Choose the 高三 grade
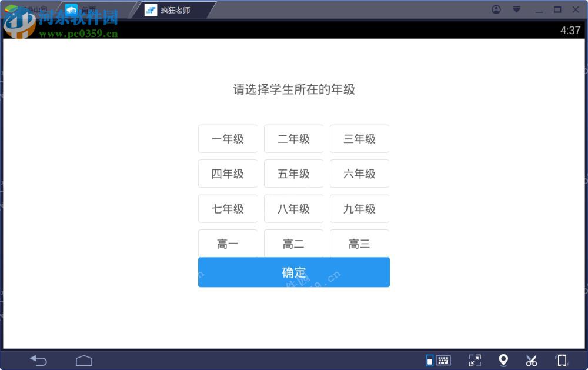Viewport: 588px width, 370px height. coord(359,244)
